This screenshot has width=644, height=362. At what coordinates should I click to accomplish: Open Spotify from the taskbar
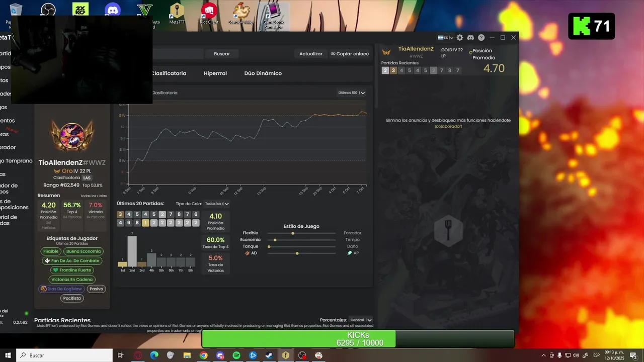pos(236,355)
